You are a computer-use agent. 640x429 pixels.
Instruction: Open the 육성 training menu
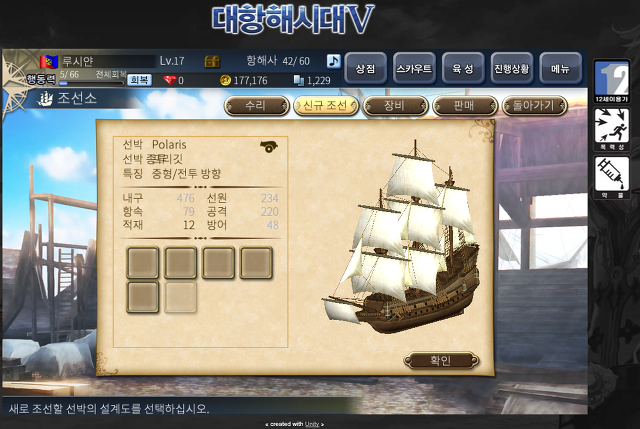463,69
